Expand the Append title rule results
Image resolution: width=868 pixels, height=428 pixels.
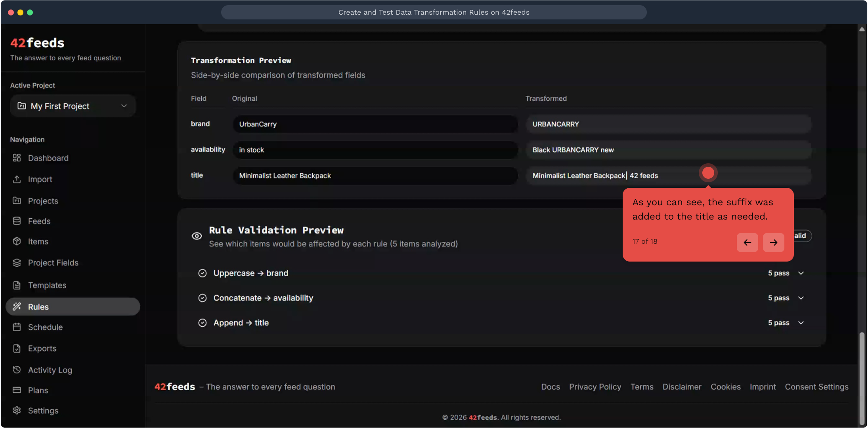(801, 323)
